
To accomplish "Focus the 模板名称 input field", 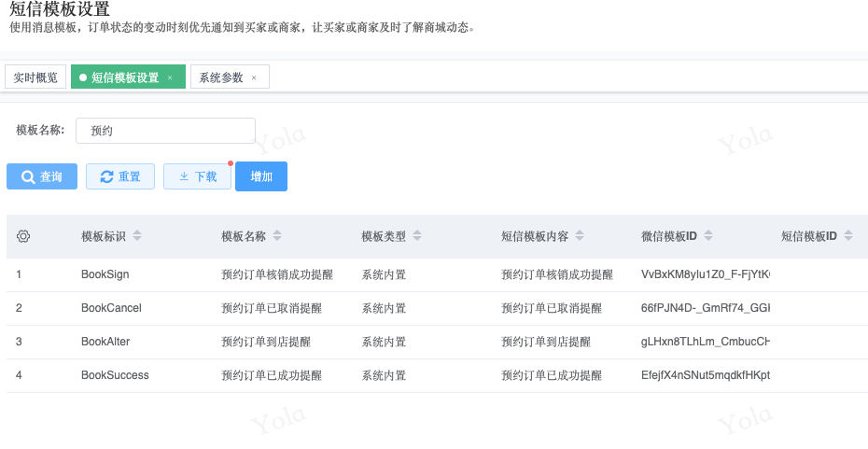I will [165, 131].
